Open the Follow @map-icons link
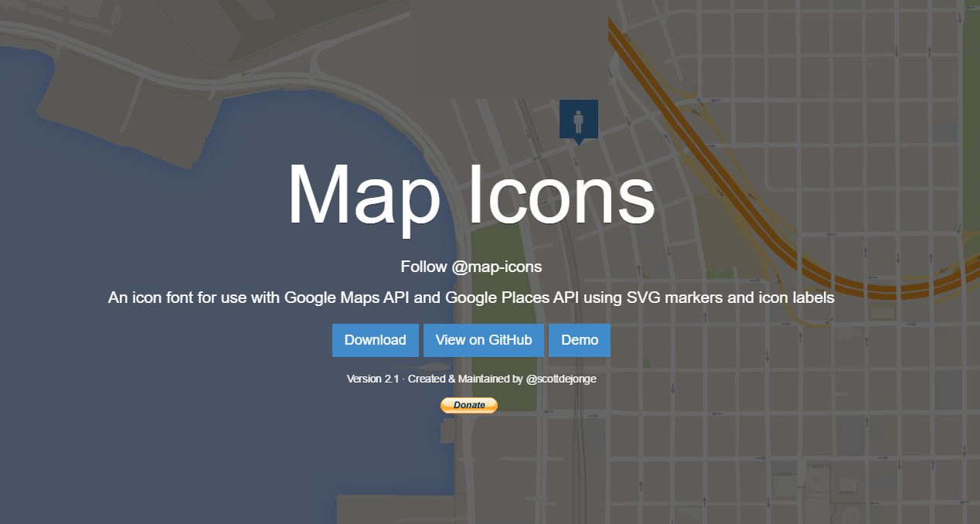 pyautogui.click(x=471, y=267)
